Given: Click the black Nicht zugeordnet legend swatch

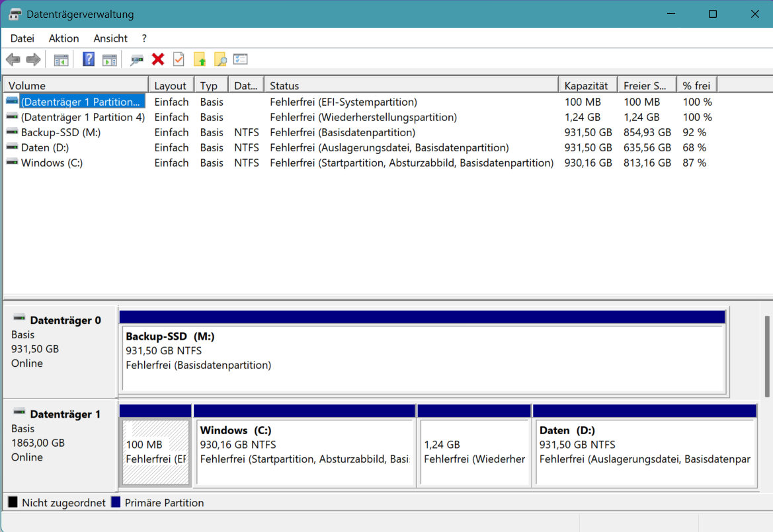Looking at the screenshot, I should 13,502.
